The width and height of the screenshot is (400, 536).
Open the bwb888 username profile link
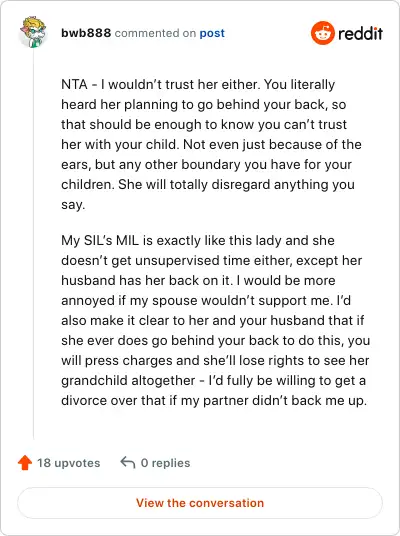(x=86, y=33)
